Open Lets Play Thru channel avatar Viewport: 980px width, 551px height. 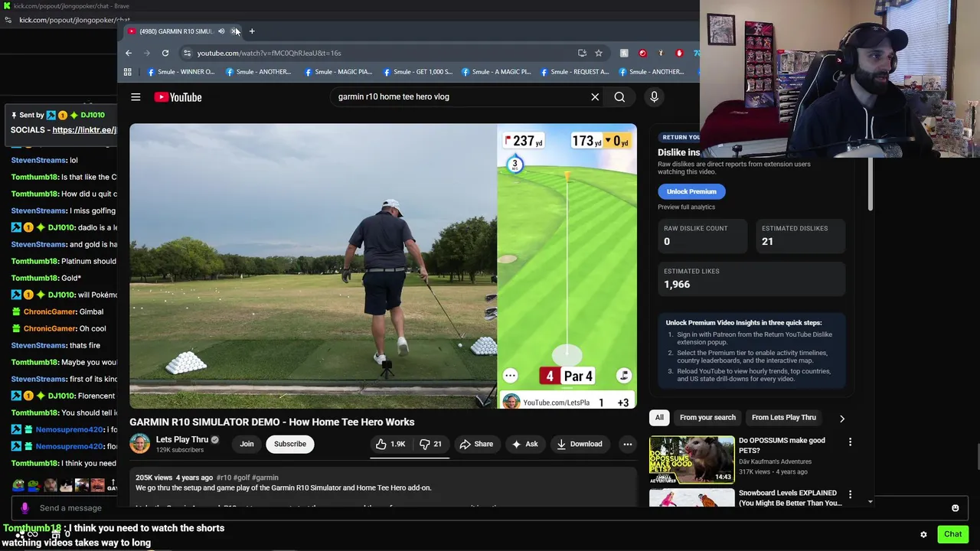[x=140, y=444]
